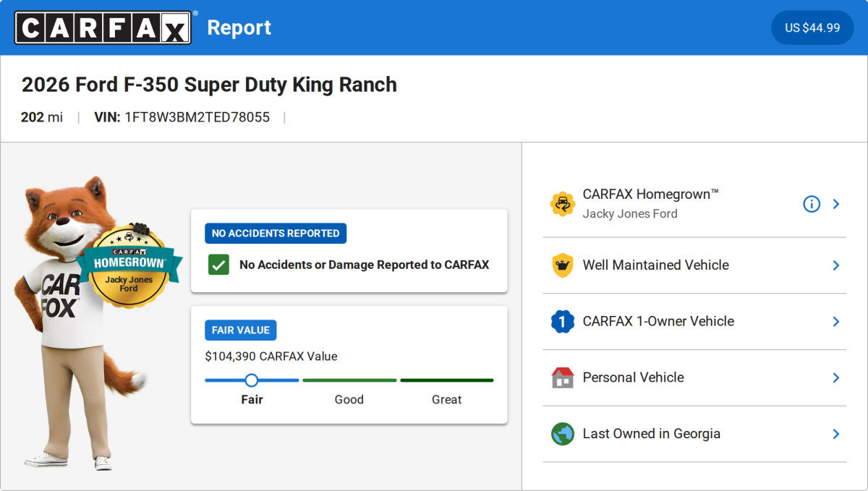The image size is (868, 491).
Task: Click the $104,390 CARFAX Value text
Action: click(x=271, y=356)
